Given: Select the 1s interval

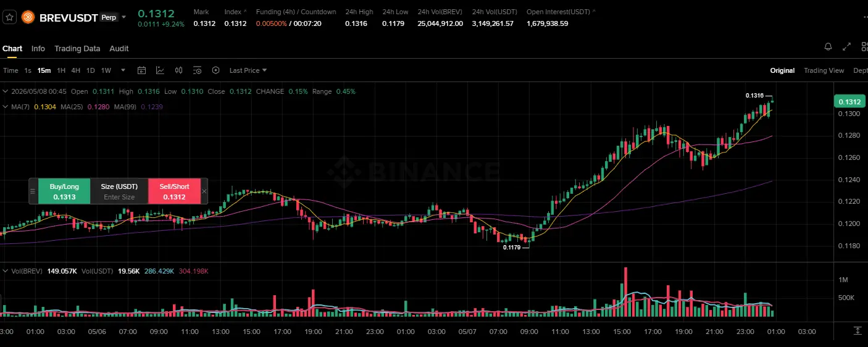Looking at the screenshot, I should click(28, 70).
